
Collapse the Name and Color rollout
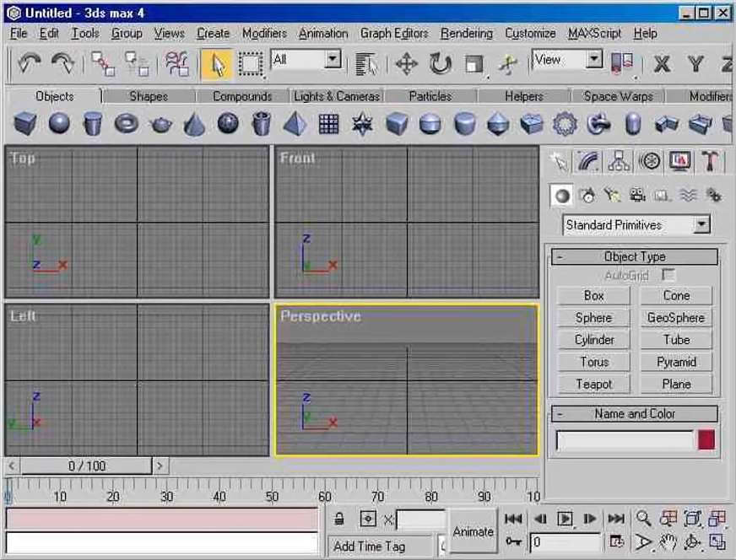pos(635,413)
